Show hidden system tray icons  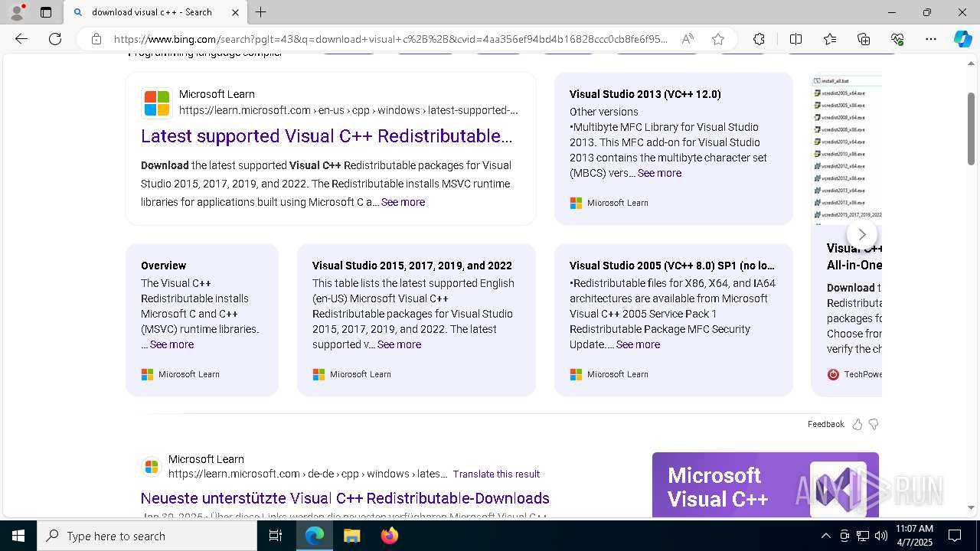[x=825, y=536]
